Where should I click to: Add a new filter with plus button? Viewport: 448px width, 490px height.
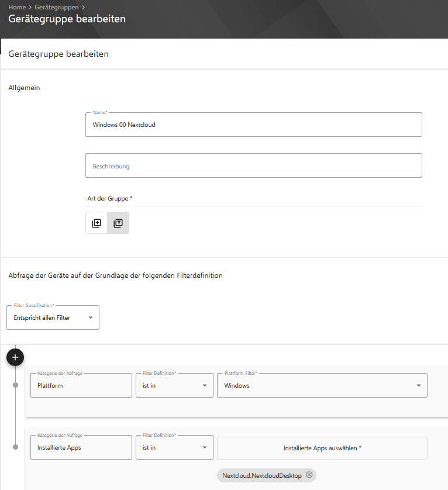point(15,357)
